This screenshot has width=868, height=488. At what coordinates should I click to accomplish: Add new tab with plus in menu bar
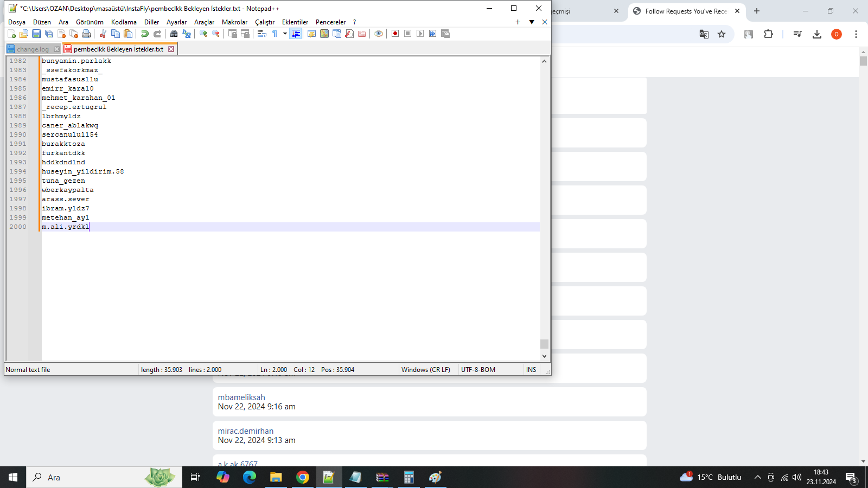[x=518, y=22]
